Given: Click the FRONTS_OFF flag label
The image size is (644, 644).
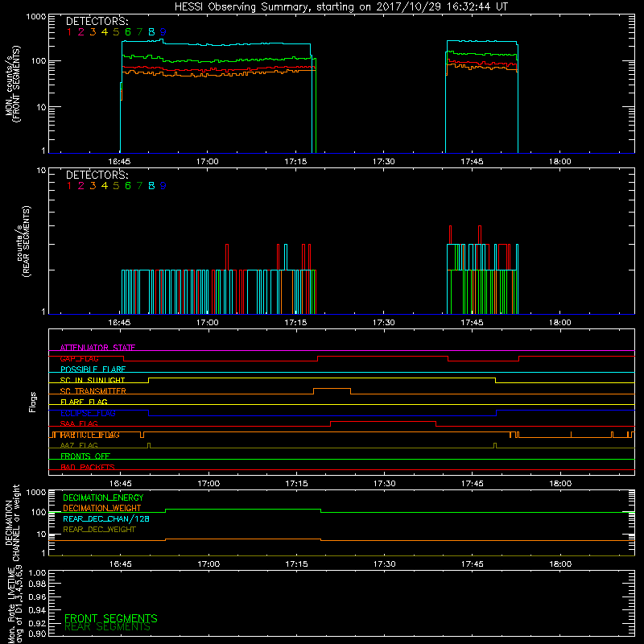Looking at the screenshot, I should pyautogui.click(x=85, y=456).
